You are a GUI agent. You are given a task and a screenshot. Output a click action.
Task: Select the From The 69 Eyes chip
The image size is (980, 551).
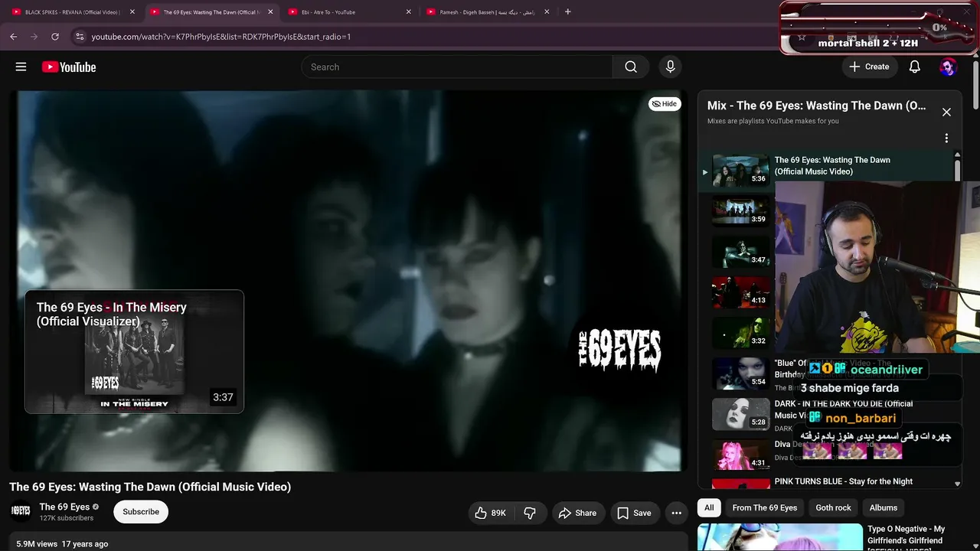(x=765, y=507)
